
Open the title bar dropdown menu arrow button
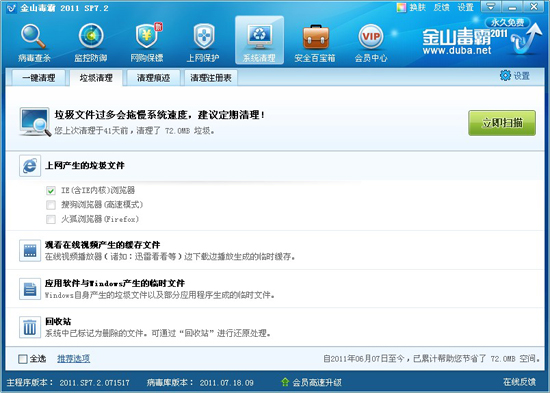[x=490, y=7]
